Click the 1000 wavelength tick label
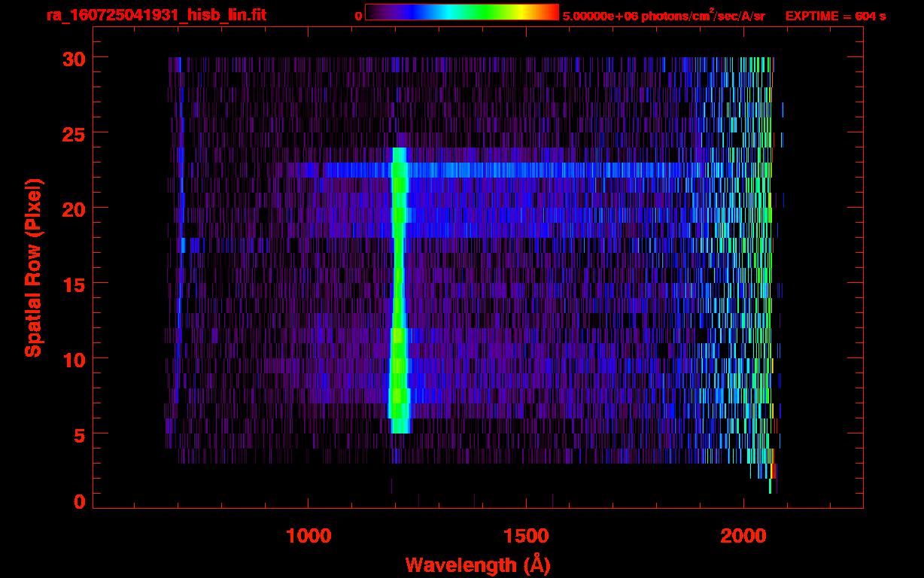924x578 pixels. (309, 536)
